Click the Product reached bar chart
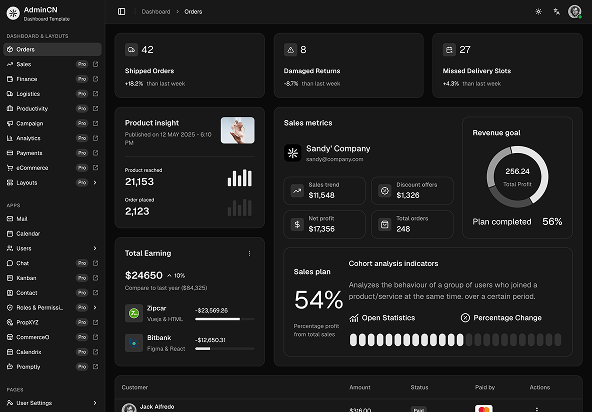Viewport: 592px width, 412px height. (x=240, y=177)
